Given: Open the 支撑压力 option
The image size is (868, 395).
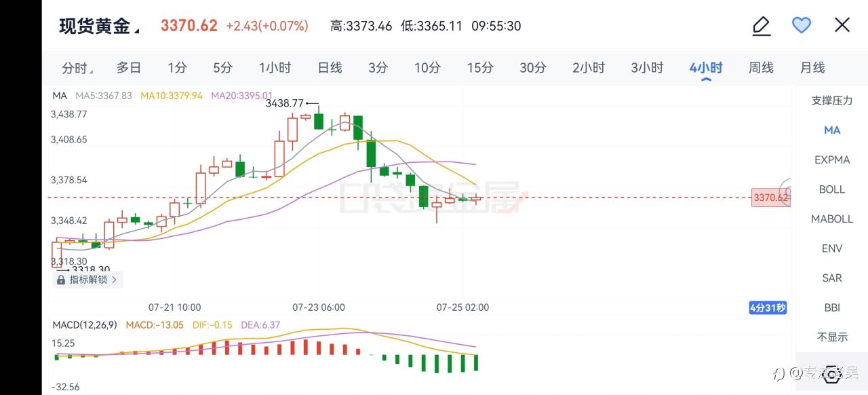Looking at the screenshot, I should tap(831, 100).
